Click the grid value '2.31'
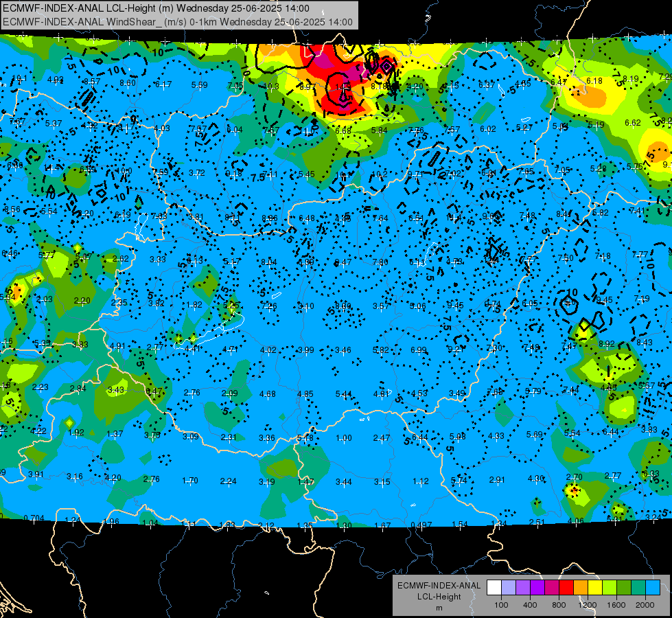Screen dimensions: 672x618 tap(229, 437)
